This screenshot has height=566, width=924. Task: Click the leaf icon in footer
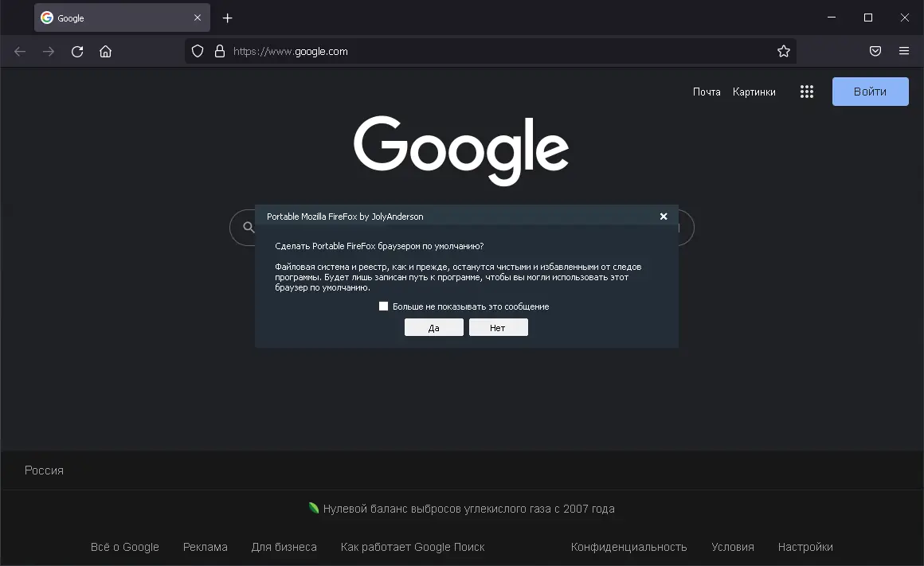[x=314, y=508]
